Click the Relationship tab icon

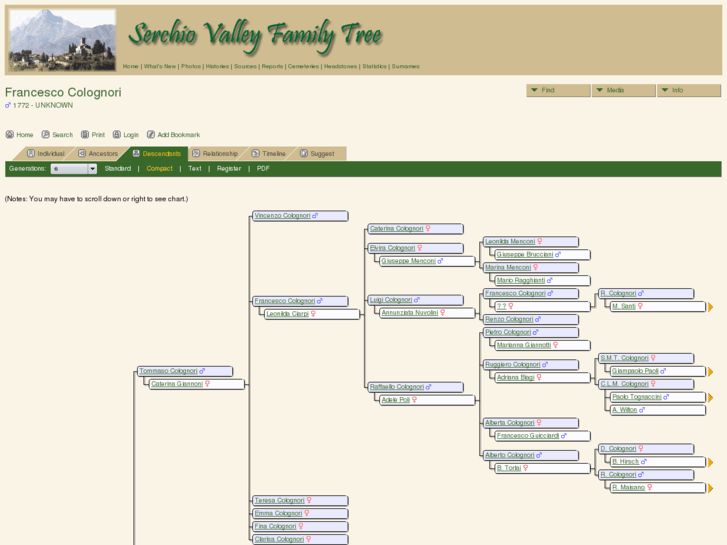(x=196, y=153)
